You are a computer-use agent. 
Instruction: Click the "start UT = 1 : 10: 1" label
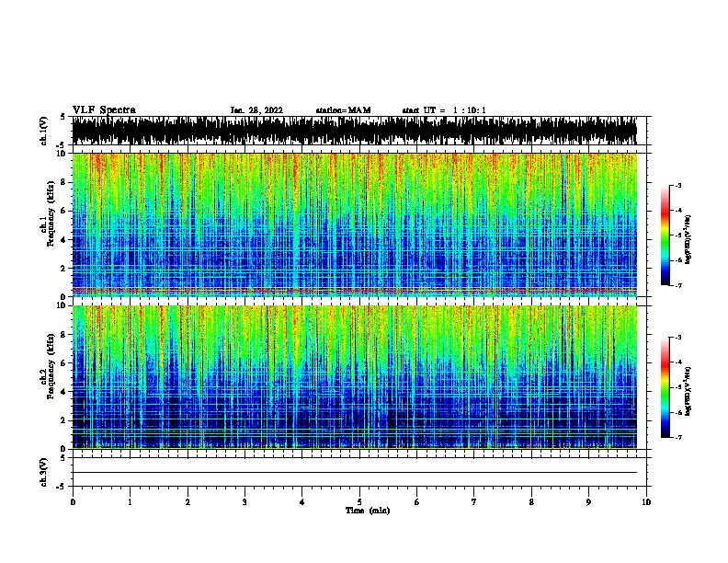pos(444,110)
